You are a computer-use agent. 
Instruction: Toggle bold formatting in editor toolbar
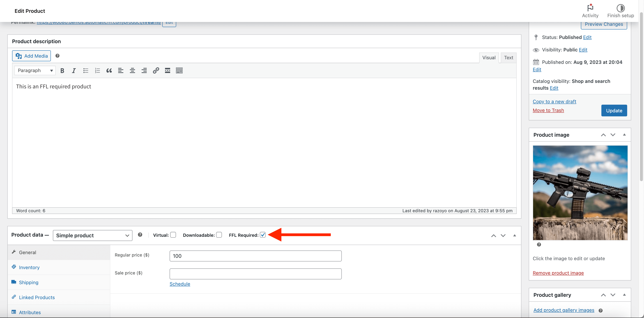(62, 71)
